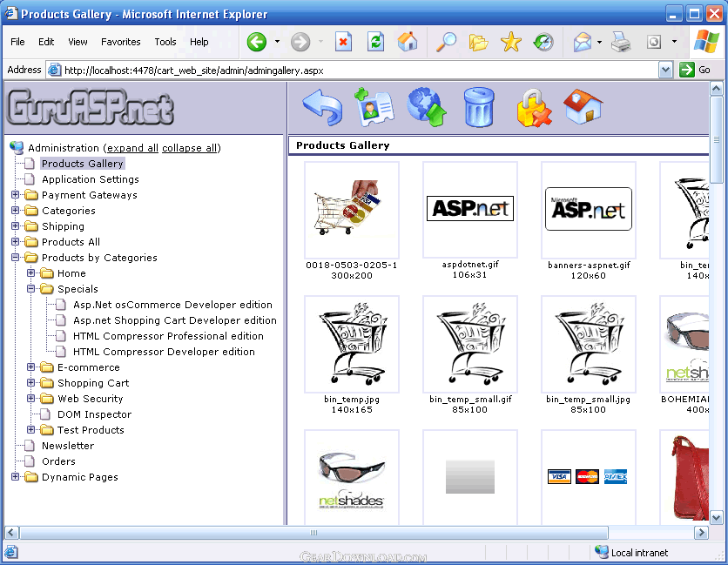Open the Shopping Cart folder item
The width and height of the screenshot is (728, 565).
click(x=93, y=383)
